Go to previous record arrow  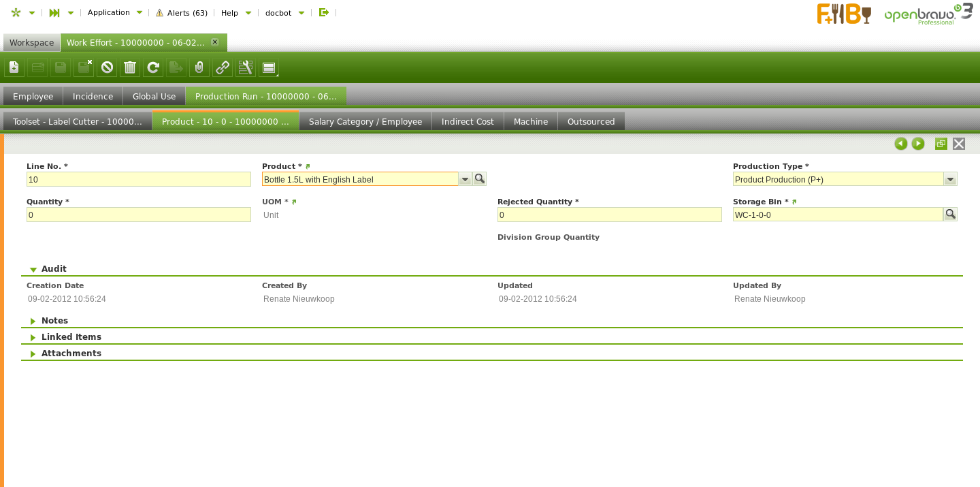point(901,144)
